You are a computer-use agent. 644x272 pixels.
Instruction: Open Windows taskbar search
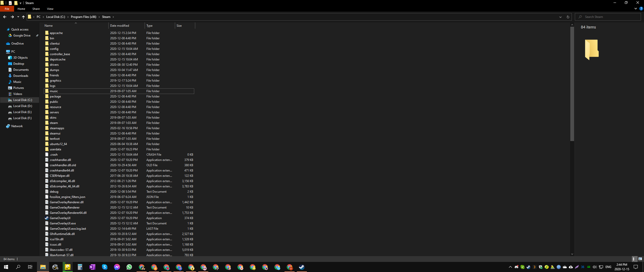[18, 267]
